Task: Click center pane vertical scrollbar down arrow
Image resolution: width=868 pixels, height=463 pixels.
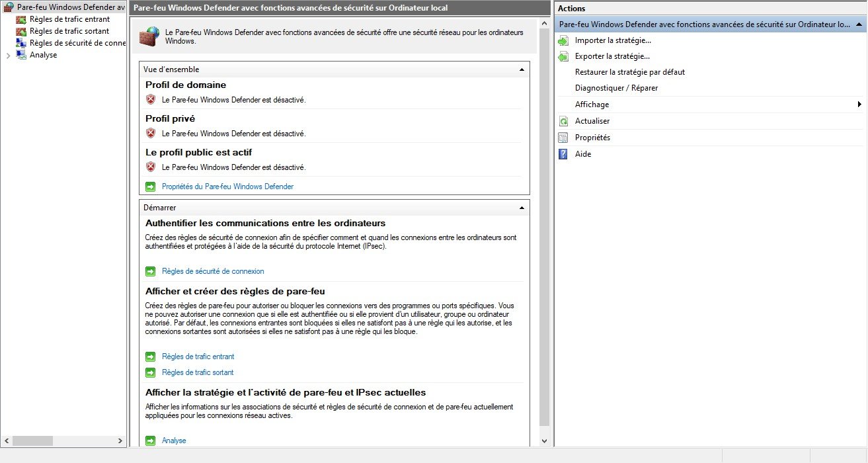Action: click(545, 441)
